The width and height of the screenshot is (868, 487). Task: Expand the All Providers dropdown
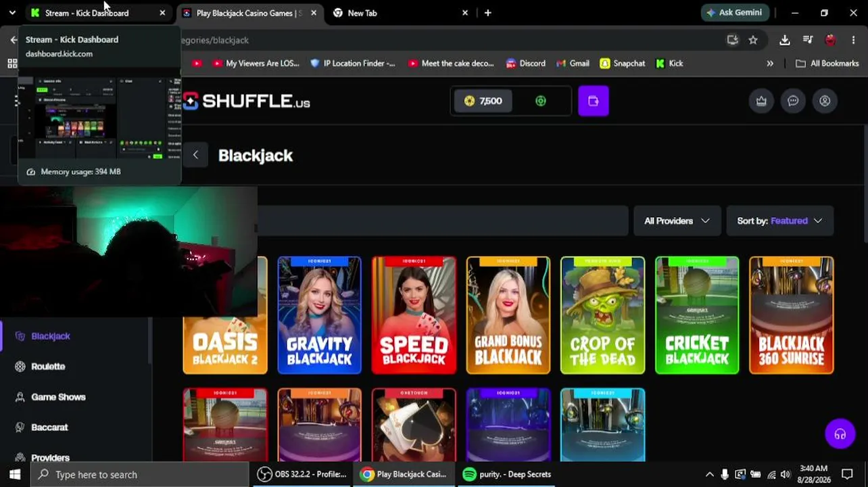point(677,221)
